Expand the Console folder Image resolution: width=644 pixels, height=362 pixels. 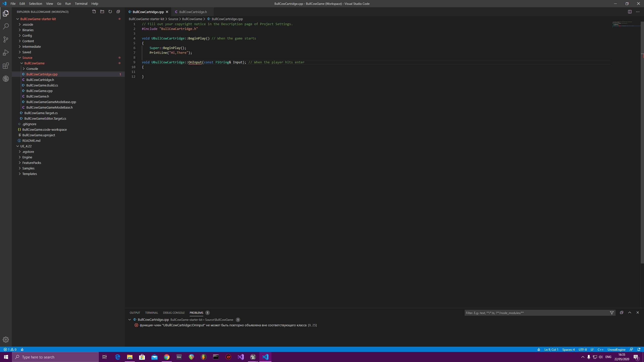tap(32, 68)
